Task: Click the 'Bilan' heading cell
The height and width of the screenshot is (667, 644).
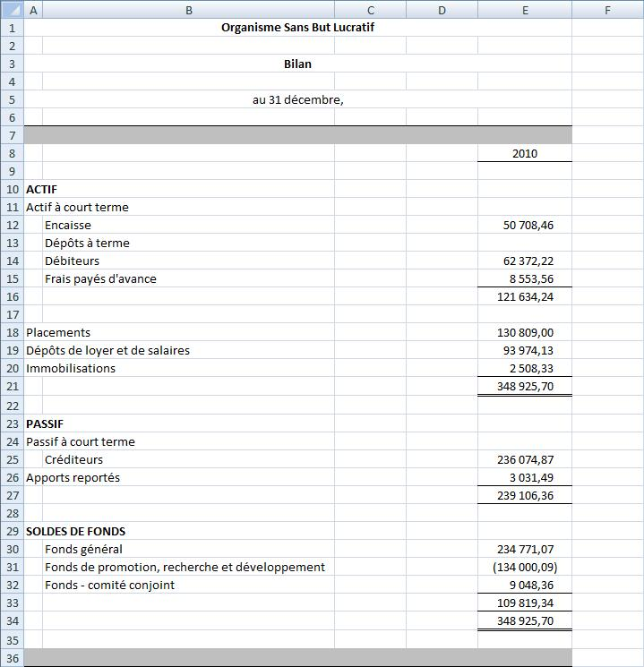Action: tap(297, 64)
